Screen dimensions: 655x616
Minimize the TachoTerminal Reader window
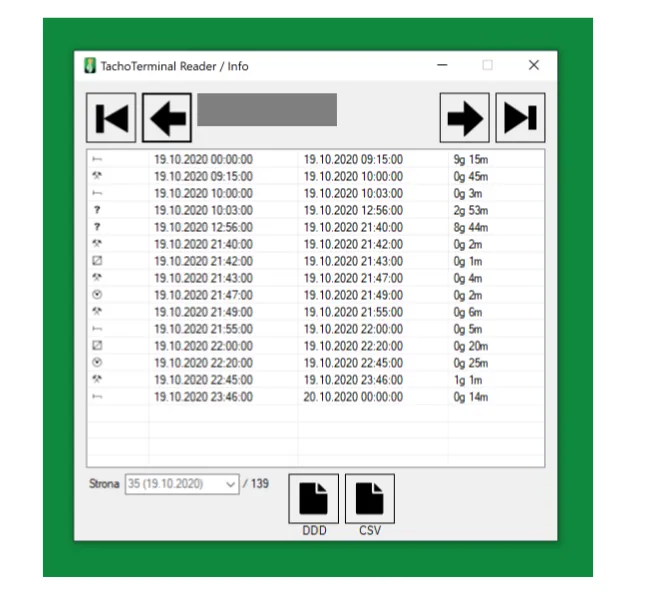[442, 65]
